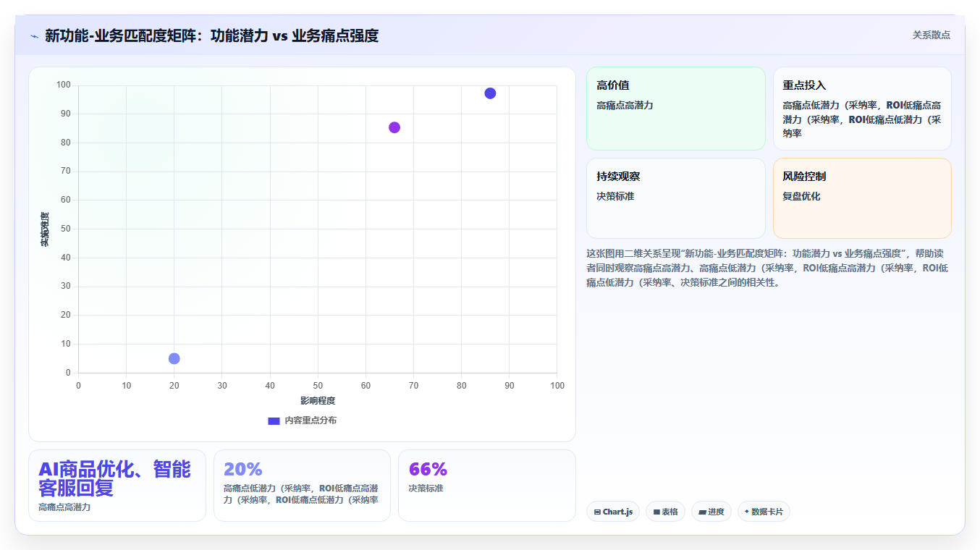Click the 20% metric value
Image resolution: width=980 pixels, height=550 pixels.
[x=243, y=469]
